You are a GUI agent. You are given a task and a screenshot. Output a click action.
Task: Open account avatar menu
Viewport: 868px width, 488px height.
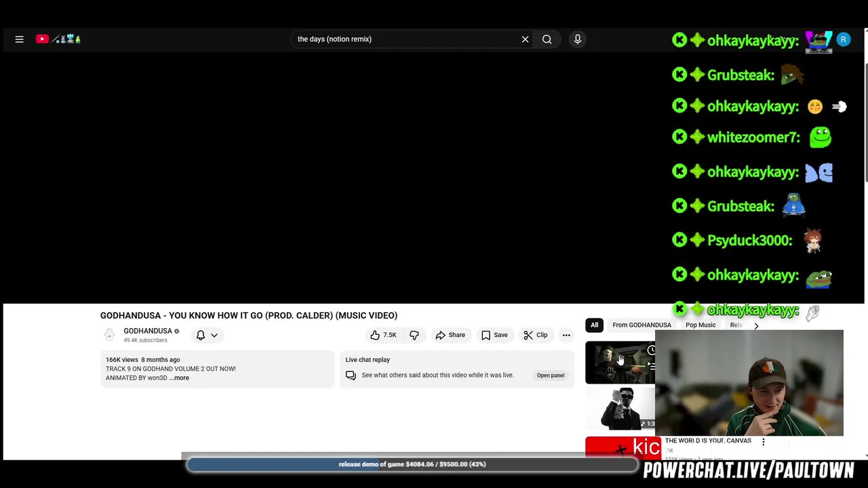tap(843, 40)
